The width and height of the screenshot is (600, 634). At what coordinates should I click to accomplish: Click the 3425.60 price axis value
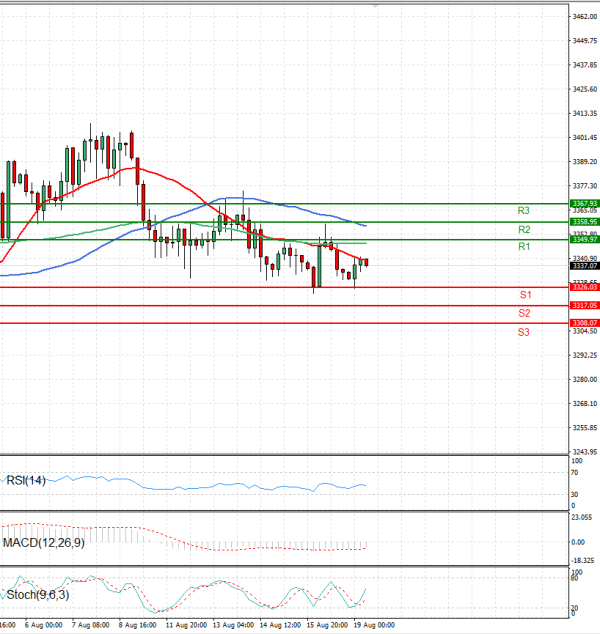(x=585, y=89)
